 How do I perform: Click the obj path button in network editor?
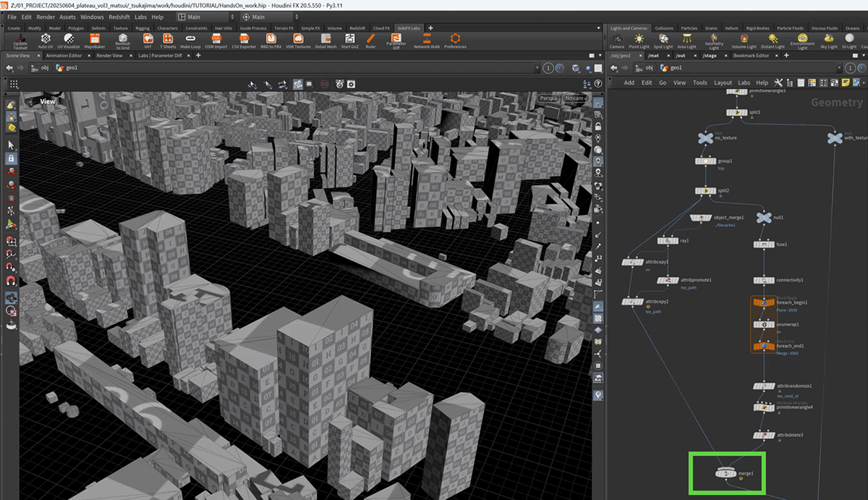(x=644, y=68)
